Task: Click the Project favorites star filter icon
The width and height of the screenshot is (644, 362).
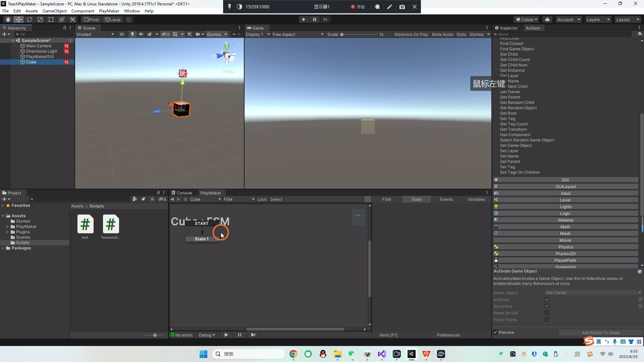Action: pyautogui.click(x=152, y=199)
